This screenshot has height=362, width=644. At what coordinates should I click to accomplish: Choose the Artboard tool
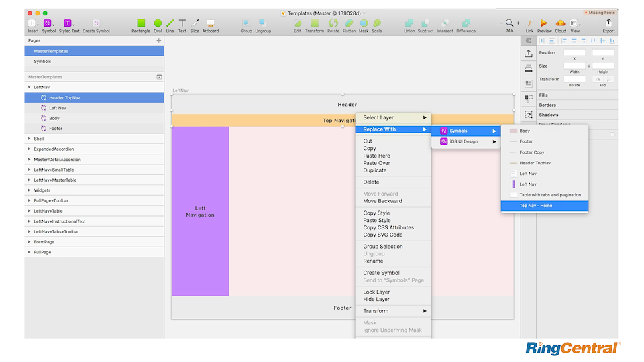211,24
